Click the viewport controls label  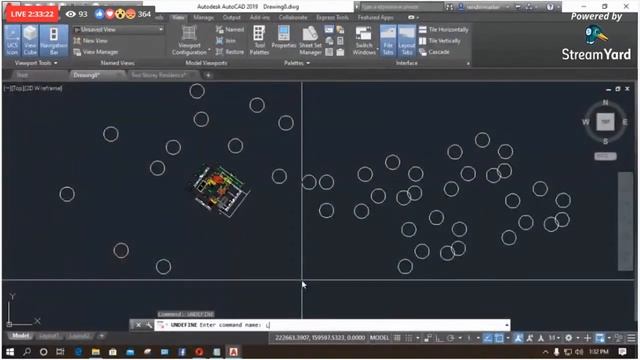click(x=33, y=88)
